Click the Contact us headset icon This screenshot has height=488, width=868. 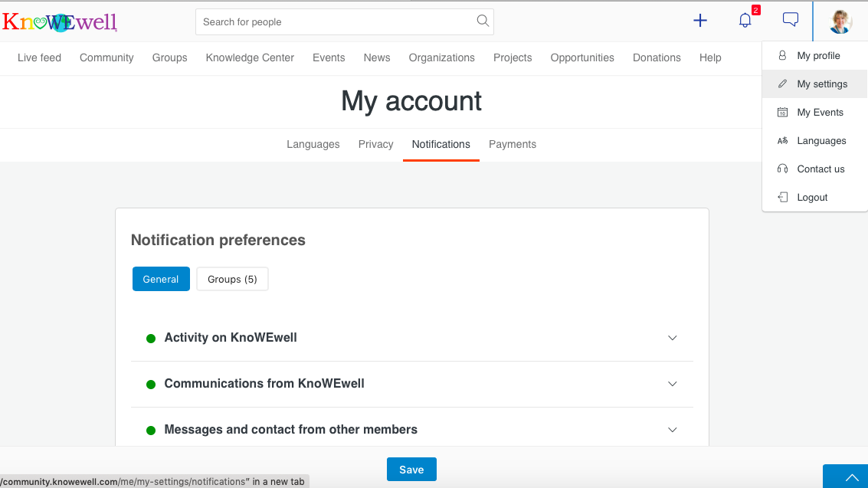pos(782,169)
